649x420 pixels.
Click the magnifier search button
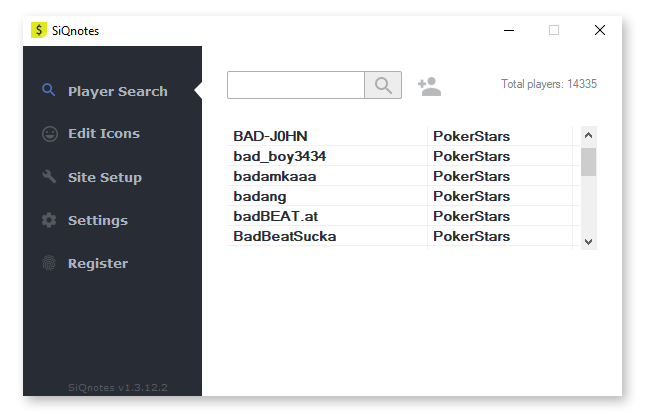point(383,85)
